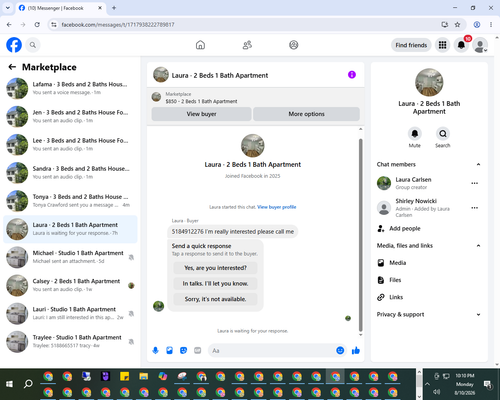
Task: Open the Michael Studio 1 Bath Apartment conversation
Action: click(x=70, y=257)
